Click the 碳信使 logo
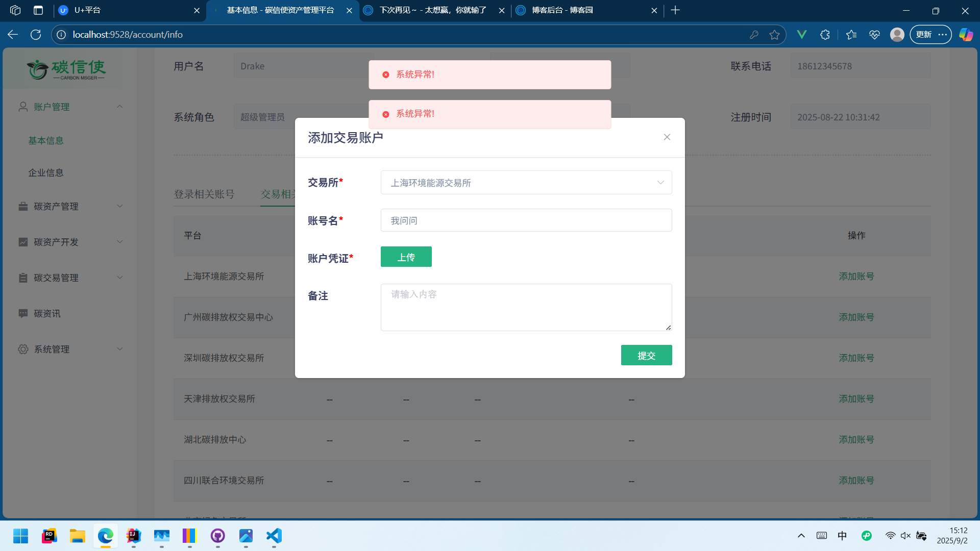The height and width of the screenshot is (551, 980). (x=66, y=69)
